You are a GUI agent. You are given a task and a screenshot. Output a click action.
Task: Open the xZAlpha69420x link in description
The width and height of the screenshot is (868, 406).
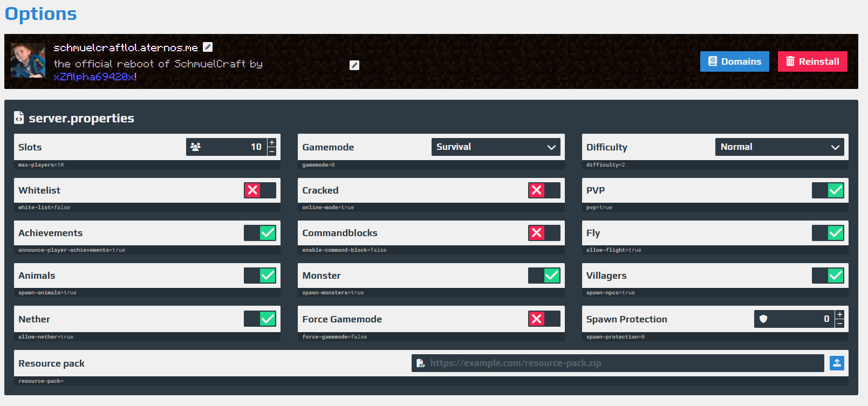pos(94,77)
